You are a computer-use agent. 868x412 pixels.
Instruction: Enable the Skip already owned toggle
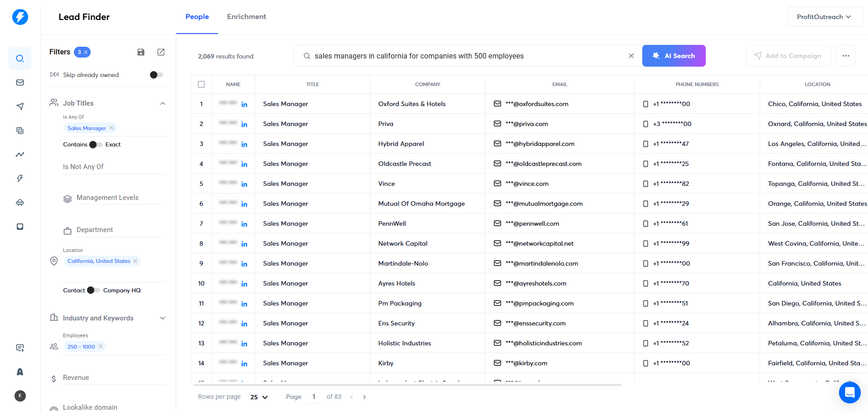click(x=156, y=75)
